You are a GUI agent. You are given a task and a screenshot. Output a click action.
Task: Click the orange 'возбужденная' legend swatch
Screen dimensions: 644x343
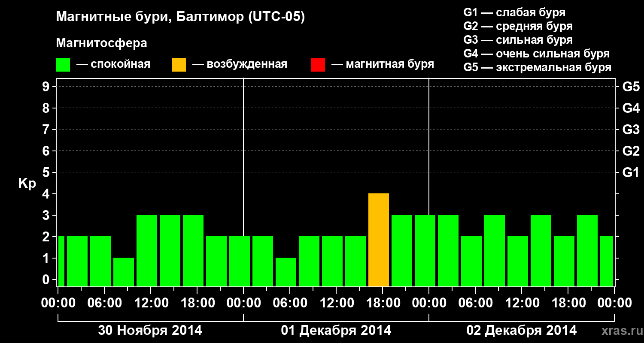pyautogui.click(x=179, y=65)
